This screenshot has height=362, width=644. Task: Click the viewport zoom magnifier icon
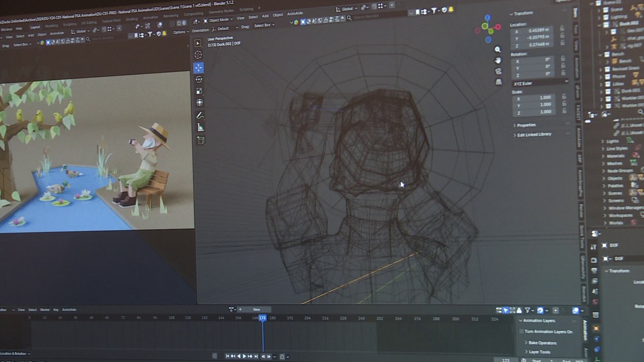(497, 49)
